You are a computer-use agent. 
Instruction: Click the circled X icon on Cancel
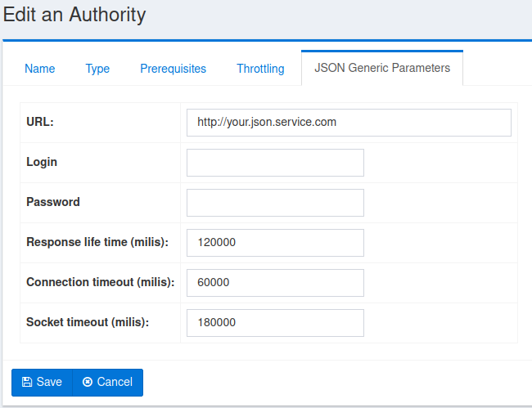click(x=88, y=382)
